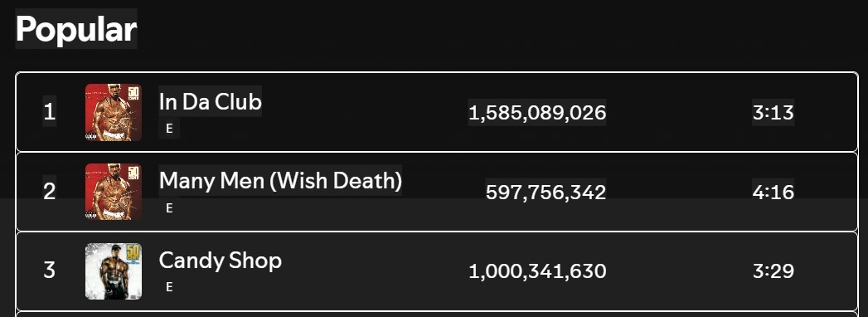Viewport: 868px width, 317px height.
Task: Click the explicit E badge under In Da Club
Action: [x=169, y=129]
